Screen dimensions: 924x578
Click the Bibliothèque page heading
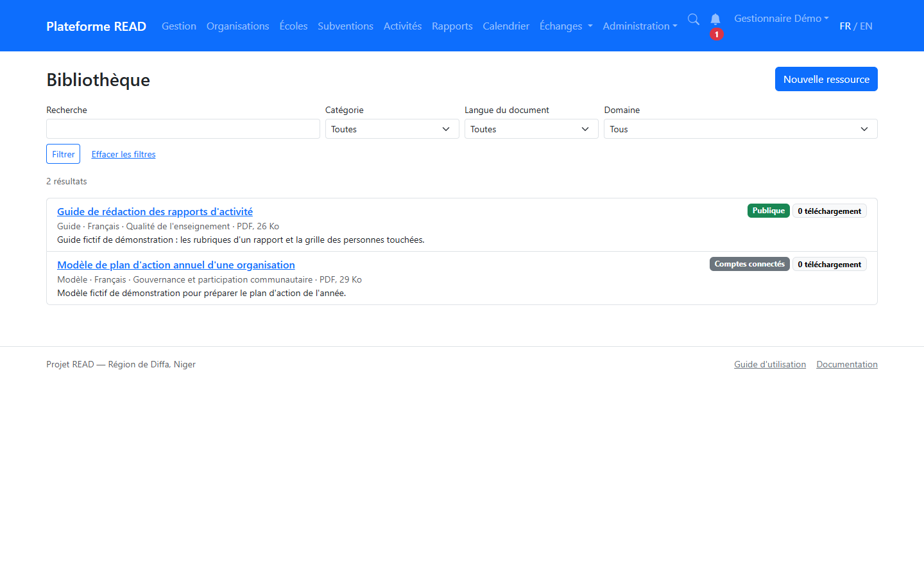pyautogui.click(x=98, y=80)
